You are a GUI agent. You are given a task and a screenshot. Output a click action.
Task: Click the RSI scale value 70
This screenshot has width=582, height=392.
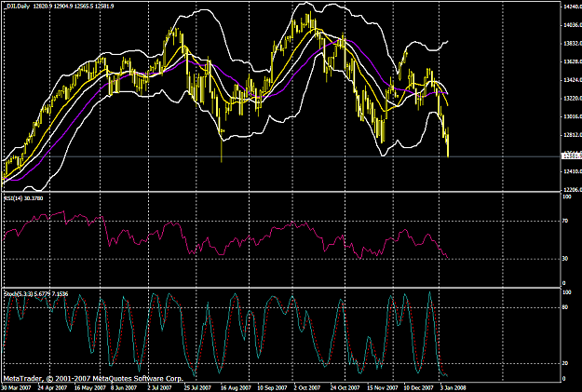(x=565, y=221)
